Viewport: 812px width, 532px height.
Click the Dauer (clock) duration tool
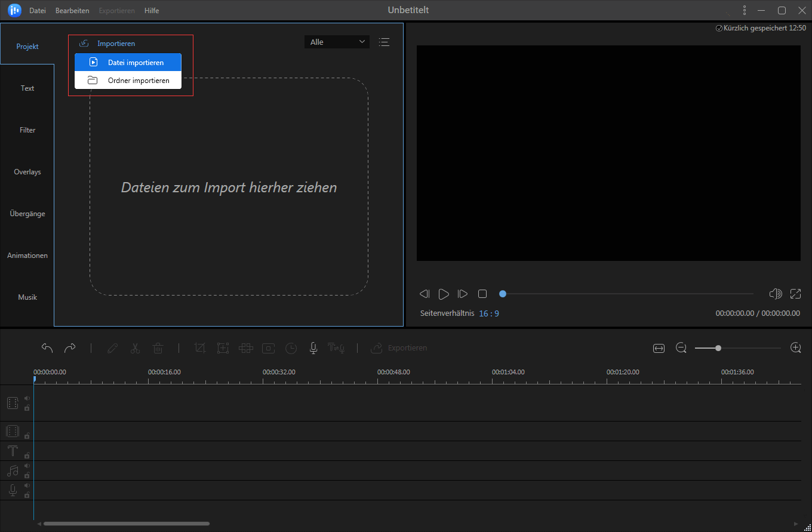(x=291, y=348)
